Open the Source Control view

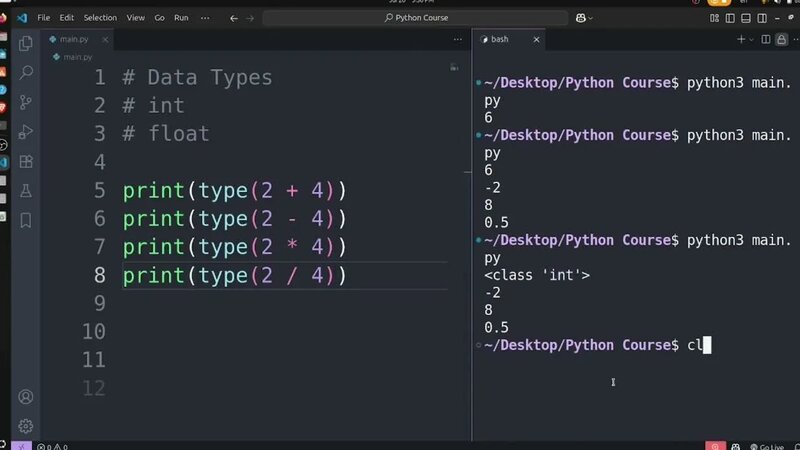pos(26,102)
